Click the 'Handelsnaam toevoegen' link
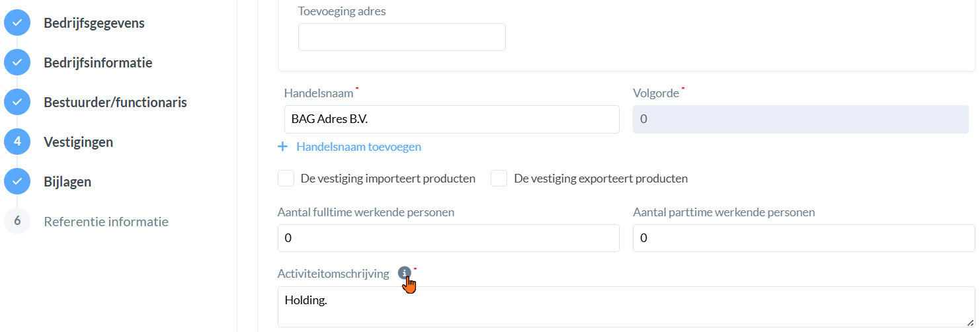Image resolution: width=980 pixels, height=332 pixels. (358, 147)
